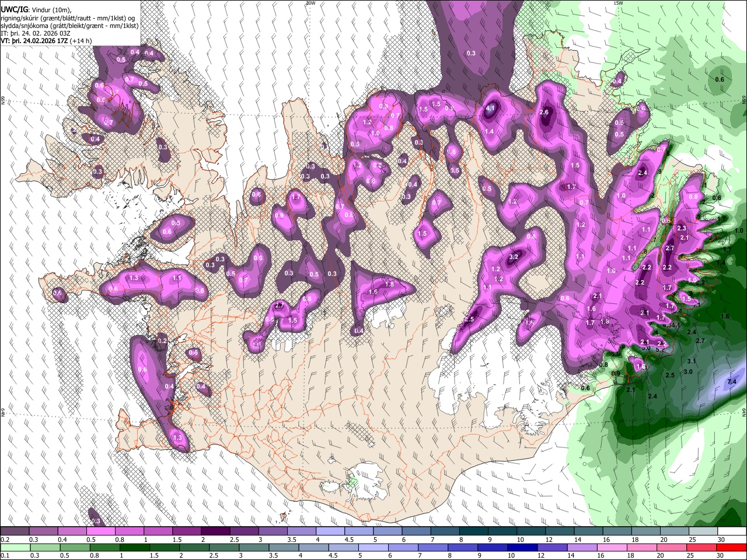This screenshot has height=560, width=747.
Task: Pick snow-scale swatch between 3 and 3.5
Action: click(273, 531)
